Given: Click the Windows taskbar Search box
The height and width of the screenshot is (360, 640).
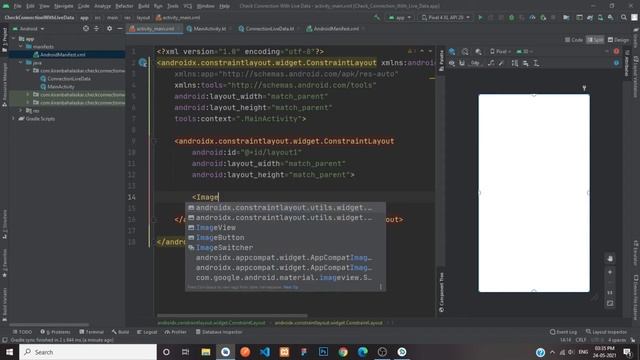Looking at the screenshot, I should pyautogui.click(x=88, y=352).
